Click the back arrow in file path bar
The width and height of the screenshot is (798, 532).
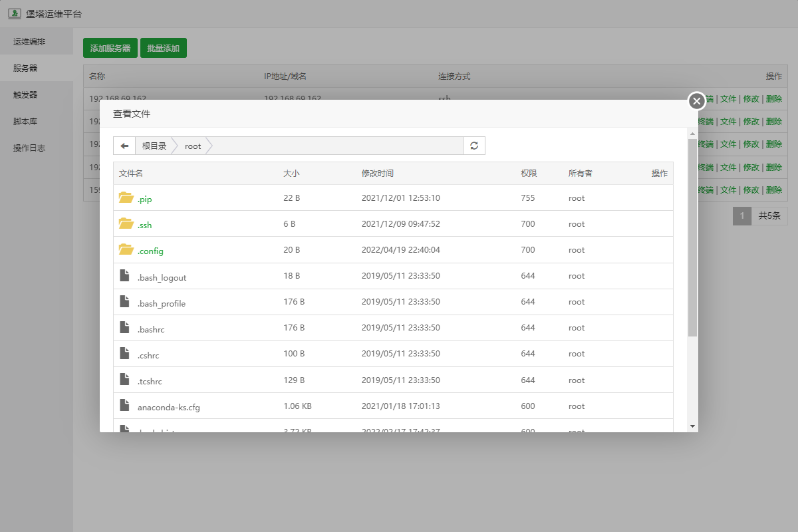124,146
